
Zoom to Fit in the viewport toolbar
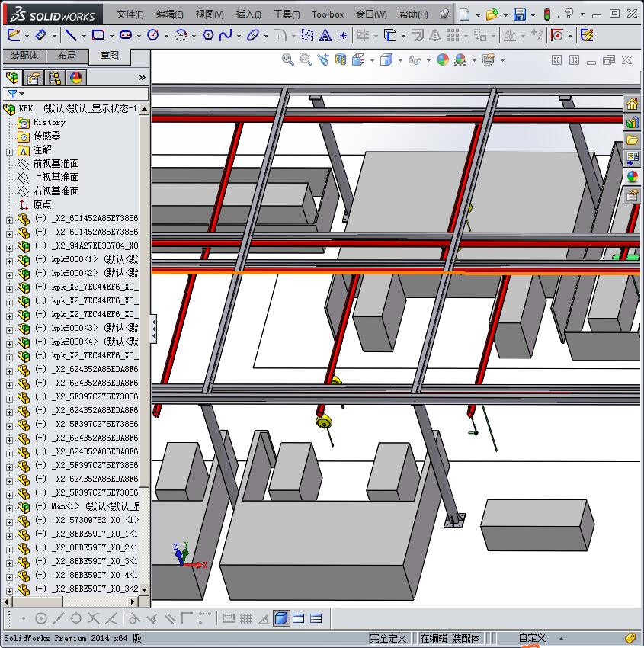[288, 60]
